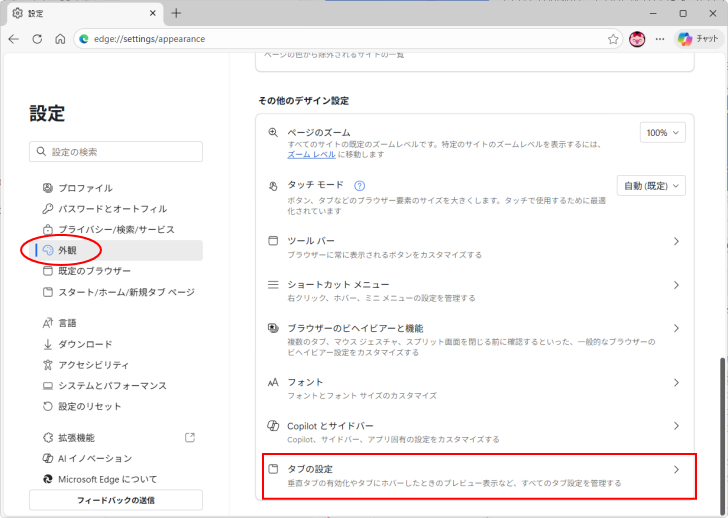
Task: Click the プロファイル person icon in sidebar
Action: coord(48,188)
